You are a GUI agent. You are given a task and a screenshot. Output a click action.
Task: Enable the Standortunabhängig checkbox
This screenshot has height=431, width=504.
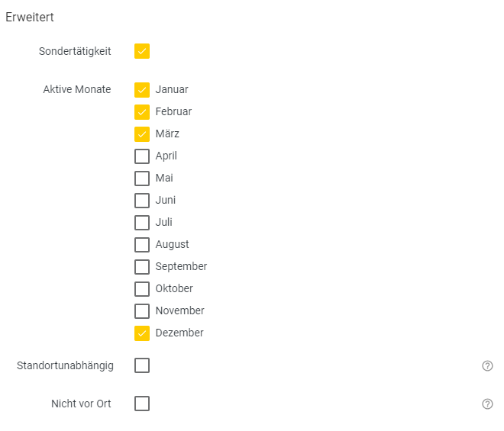pyautogui.click(x=142, y=365)
